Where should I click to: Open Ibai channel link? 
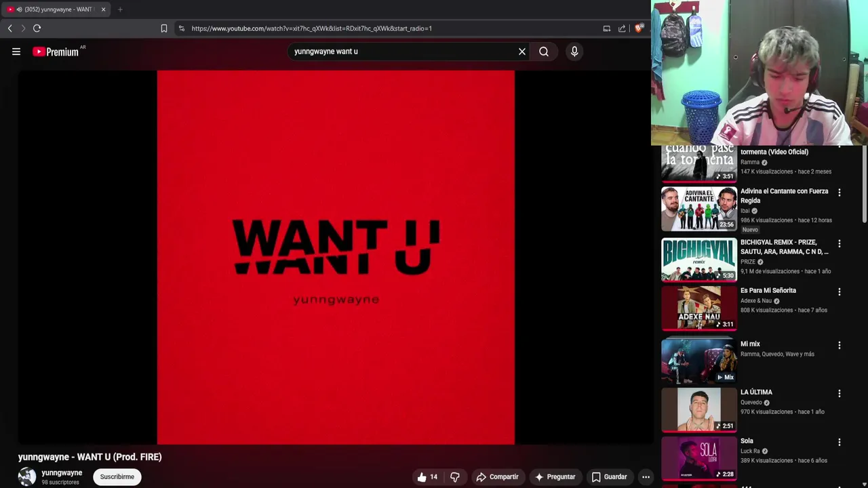point(745,211)
